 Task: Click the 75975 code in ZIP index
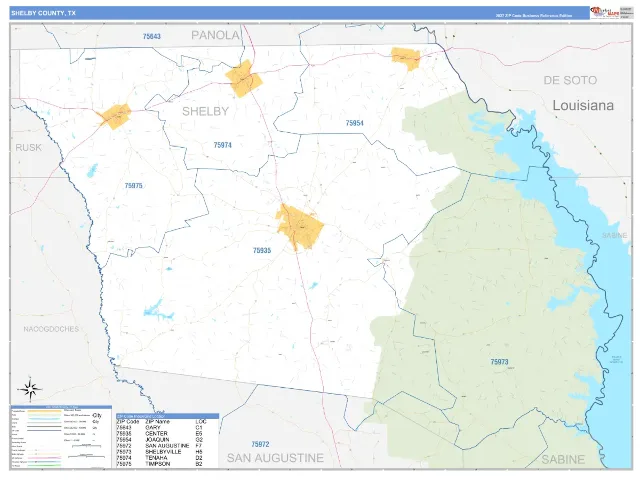tap(124, 464)
